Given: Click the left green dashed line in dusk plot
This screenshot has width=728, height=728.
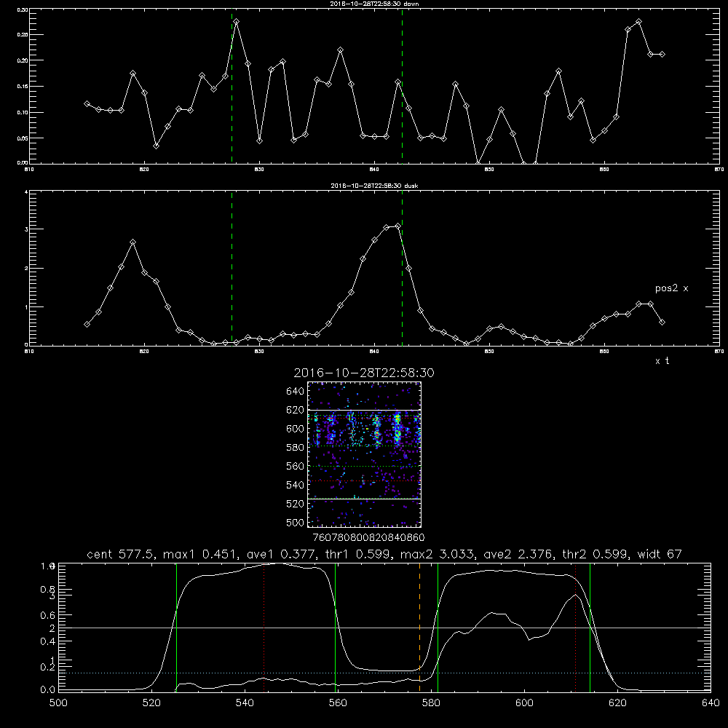Looking at the screenshot, I should click(x=232, y=268).
